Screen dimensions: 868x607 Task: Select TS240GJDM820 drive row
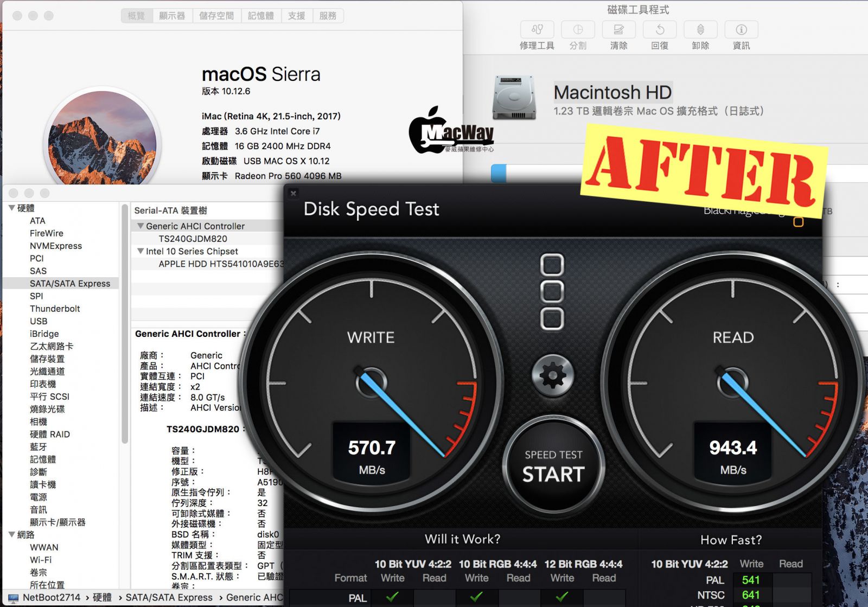click(206, 239)
